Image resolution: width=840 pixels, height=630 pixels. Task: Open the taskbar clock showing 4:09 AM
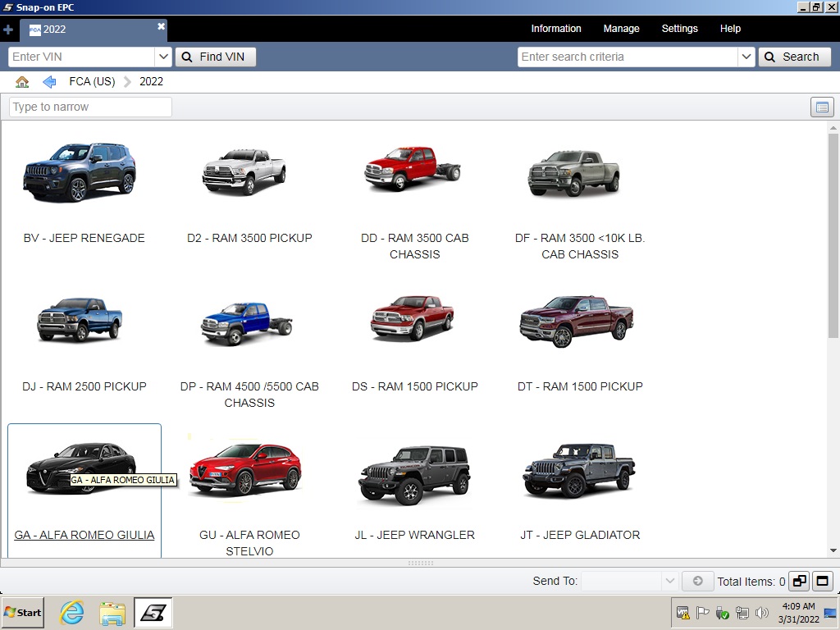pyautogui.click(x=799, y=613)
